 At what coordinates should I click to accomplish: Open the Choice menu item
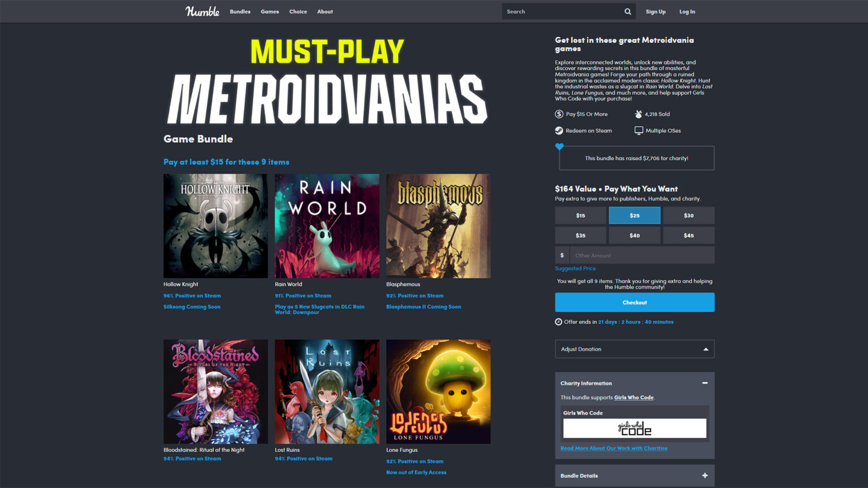tap(298, 11)
